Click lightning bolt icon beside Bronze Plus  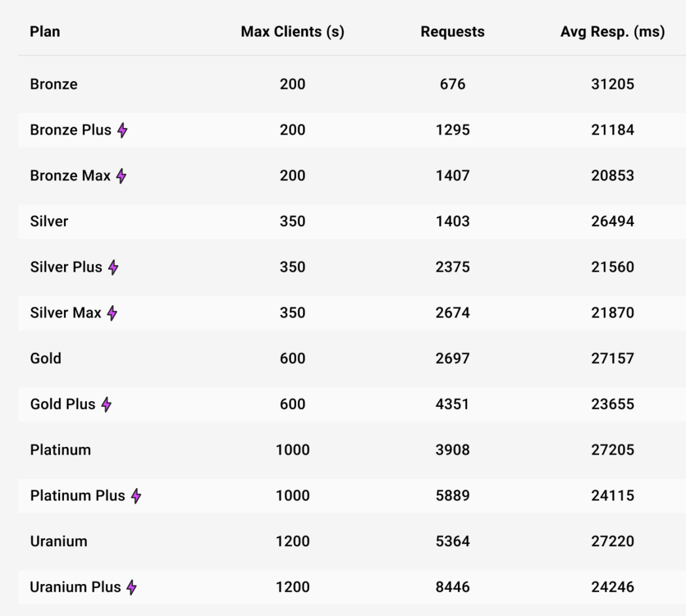click(x=122, y=131)
